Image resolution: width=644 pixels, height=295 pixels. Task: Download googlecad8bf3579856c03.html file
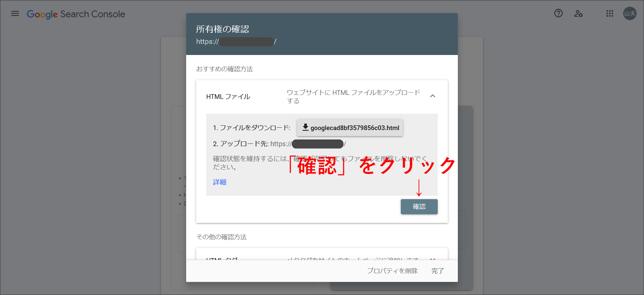coord(350,128)
